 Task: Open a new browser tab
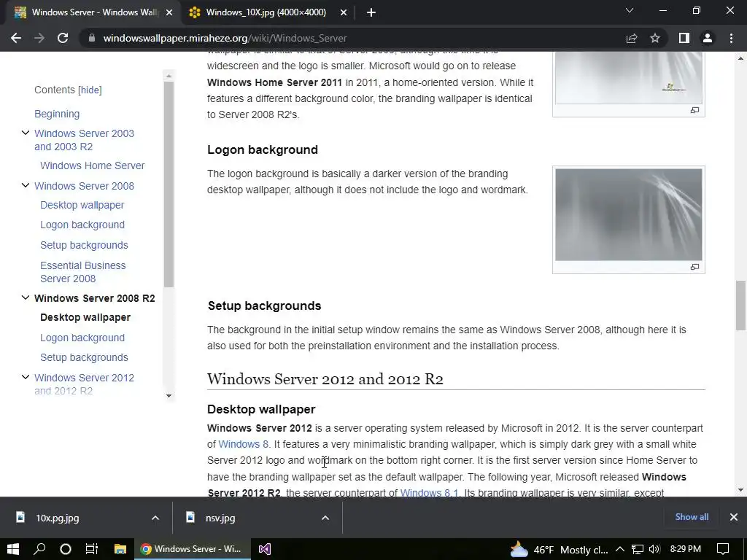(x=371, y=12)
